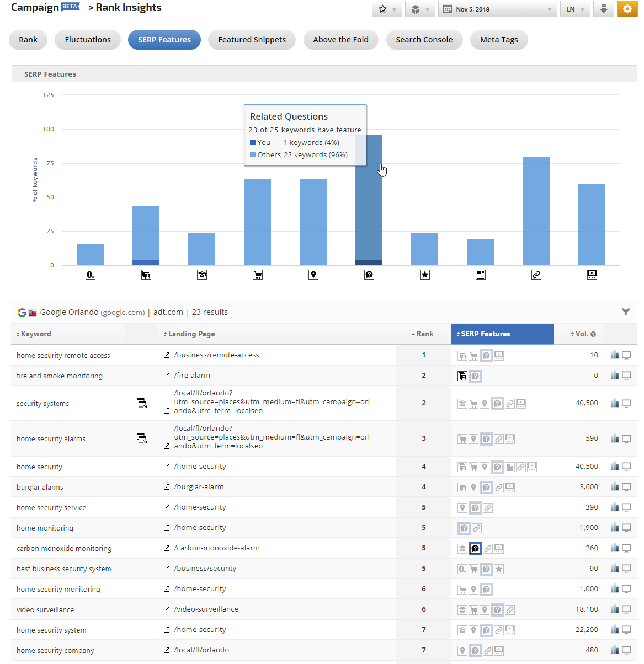Click the video feature icon under the chart
This screenshot has height=664, width=644.
[592, 275]
